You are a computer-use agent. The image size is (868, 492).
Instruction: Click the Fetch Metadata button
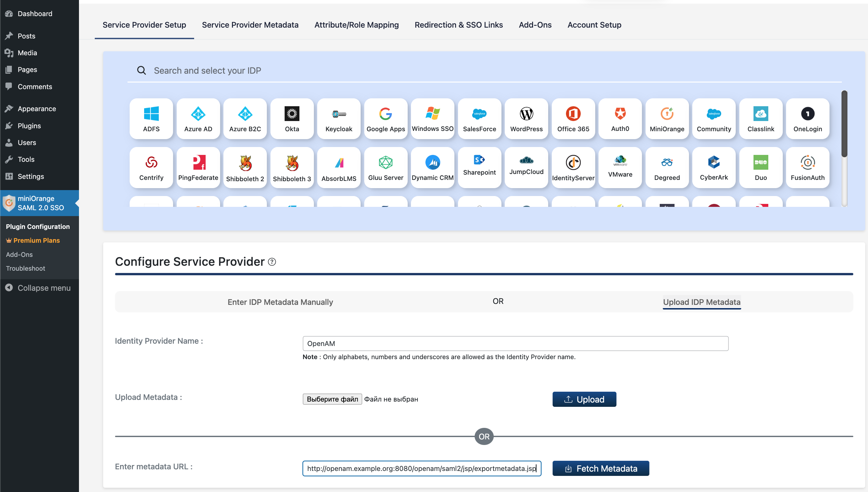(x=600, y=468)
